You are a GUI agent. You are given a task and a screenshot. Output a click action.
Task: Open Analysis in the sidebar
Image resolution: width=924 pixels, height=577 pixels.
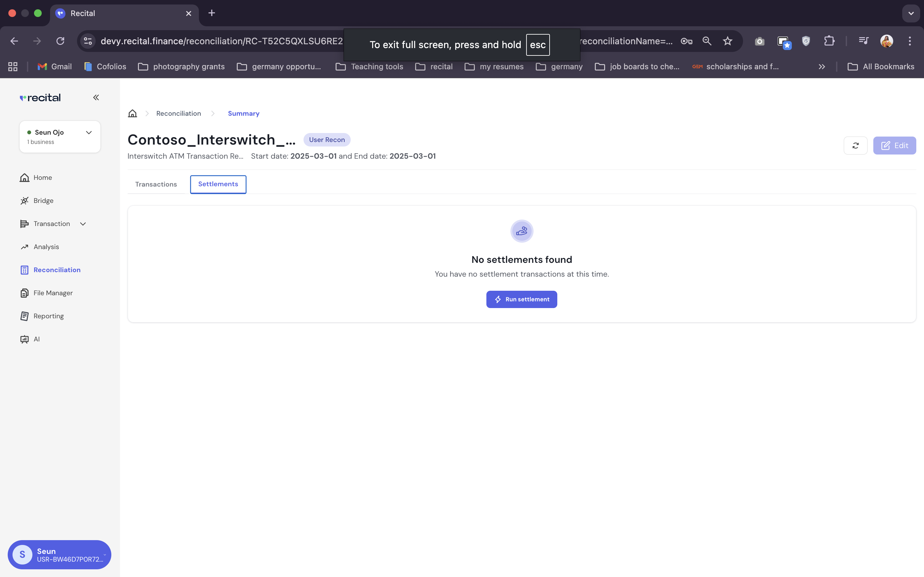46,247
